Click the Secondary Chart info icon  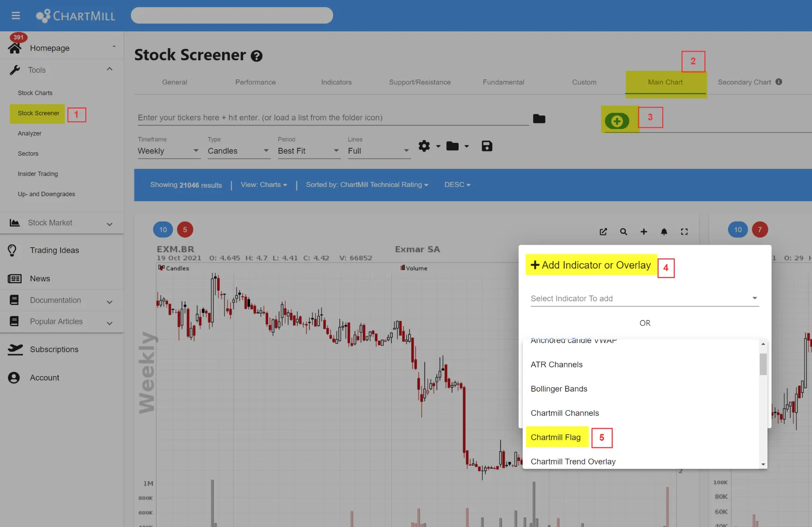click(x=779, y=82)
